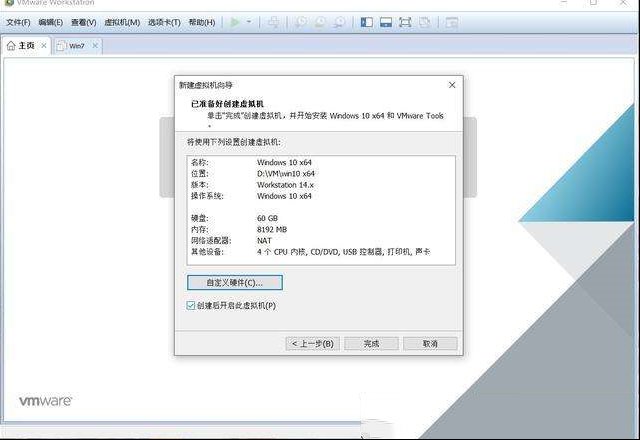Open the 虚拟机(M) menu

coord(122,22)
